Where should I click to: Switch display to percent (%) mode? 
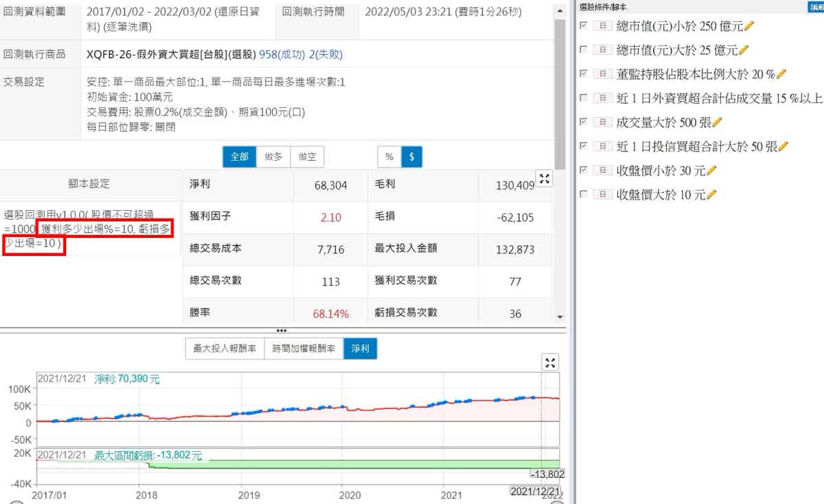point(389,157)
